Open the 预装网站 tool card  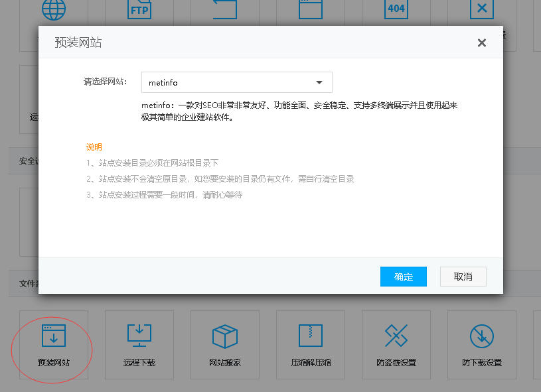tap(54, 345)
